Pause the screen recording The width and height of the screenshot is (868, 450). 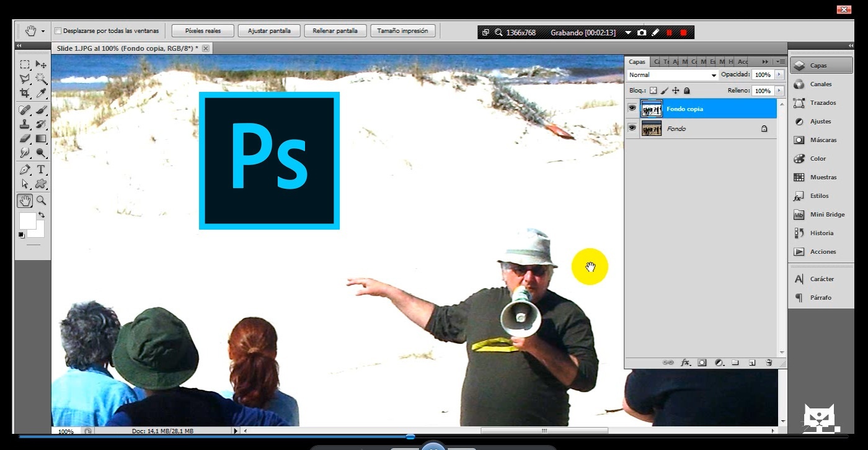pyautogui.click(x=670, y=32)
